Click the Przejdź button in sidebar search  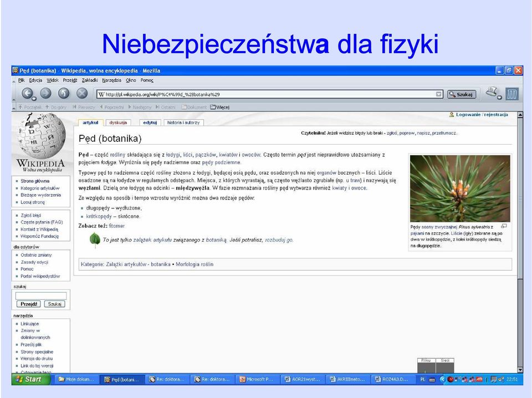tap(28, 304)
